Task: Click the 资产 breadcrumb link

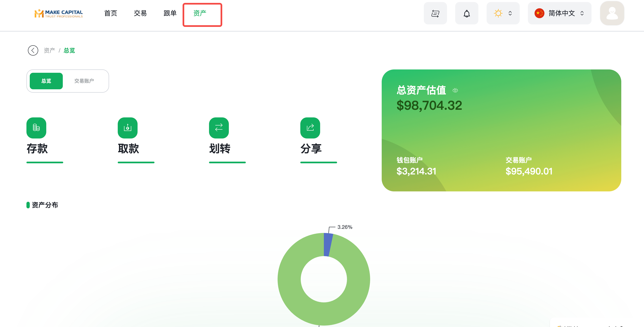Action: (x=49, y=51)
